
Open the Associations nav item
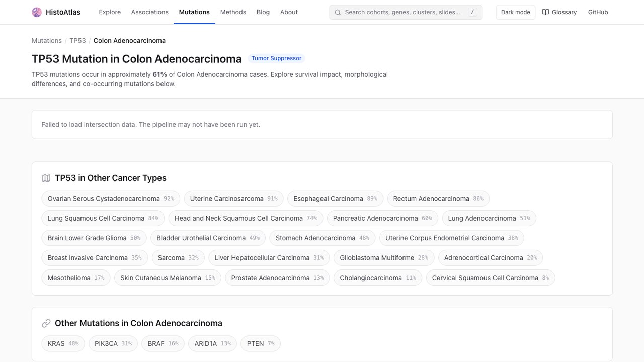click(x=150, y=12)
